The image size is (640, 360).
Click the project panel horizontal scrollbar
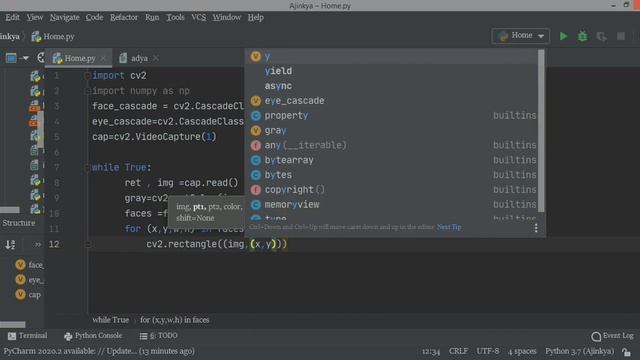(10, 210)
